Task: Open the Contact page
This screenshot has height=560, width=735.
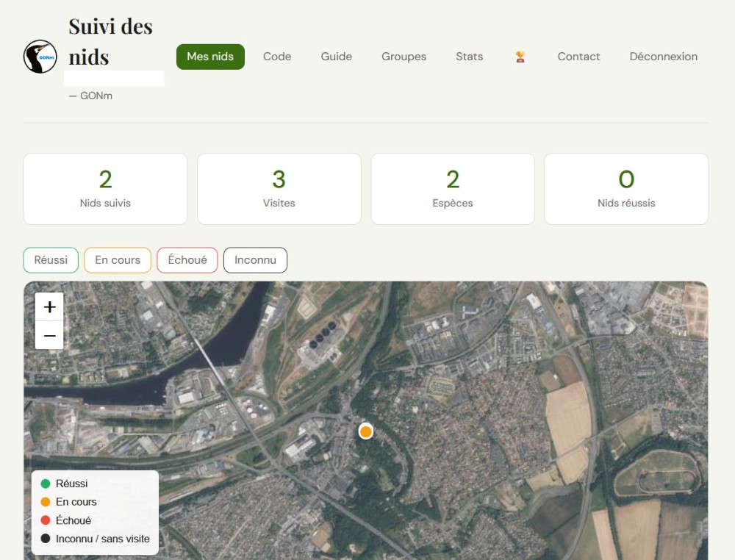Action: pos(578,57)
